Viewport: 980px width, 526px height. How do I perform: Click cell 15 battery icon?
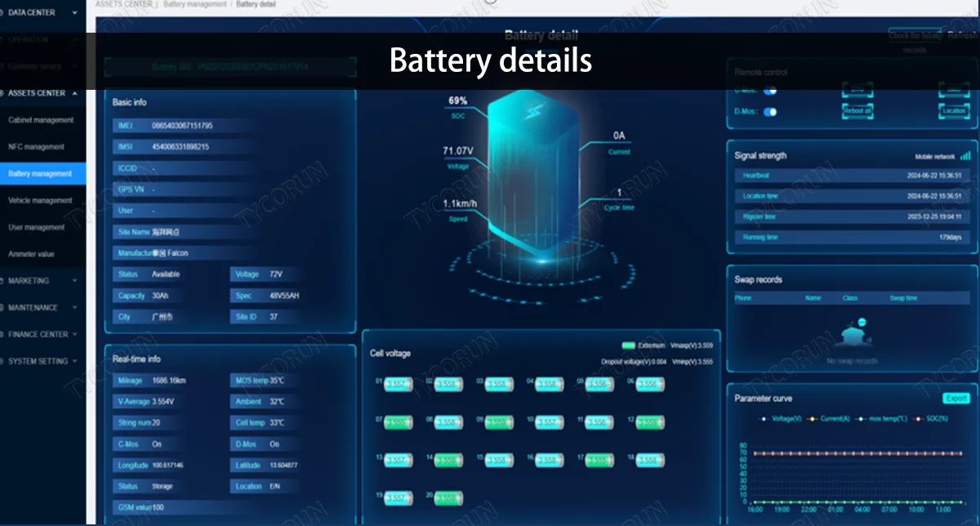coord(499,460)
